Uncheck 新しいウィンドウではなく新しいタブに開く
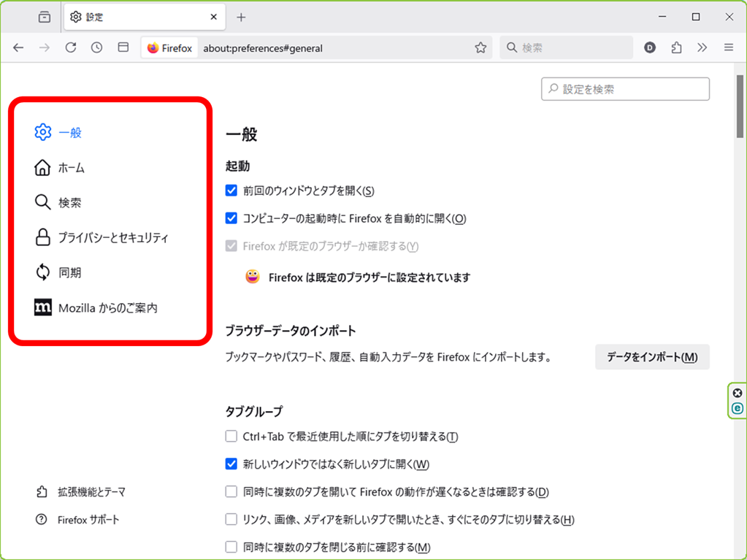This screenshot has height=560, width=747. pos(231,464)
